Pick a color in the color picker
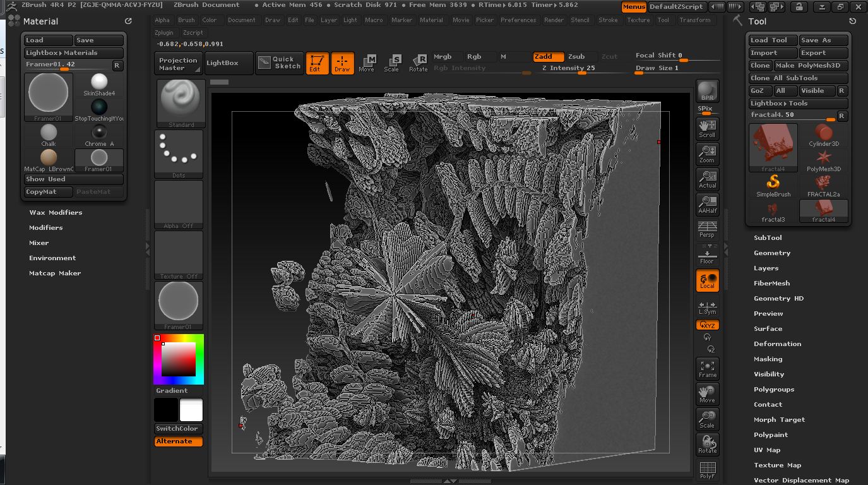This screenshot has height=485, width=868. [179, 359]
